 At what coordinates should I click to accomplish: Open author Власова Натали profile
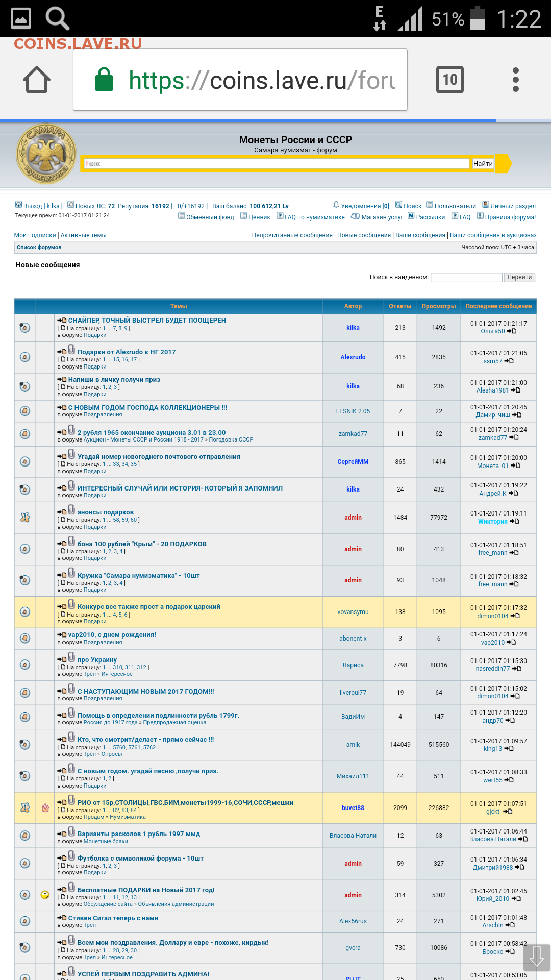[353, 836]
